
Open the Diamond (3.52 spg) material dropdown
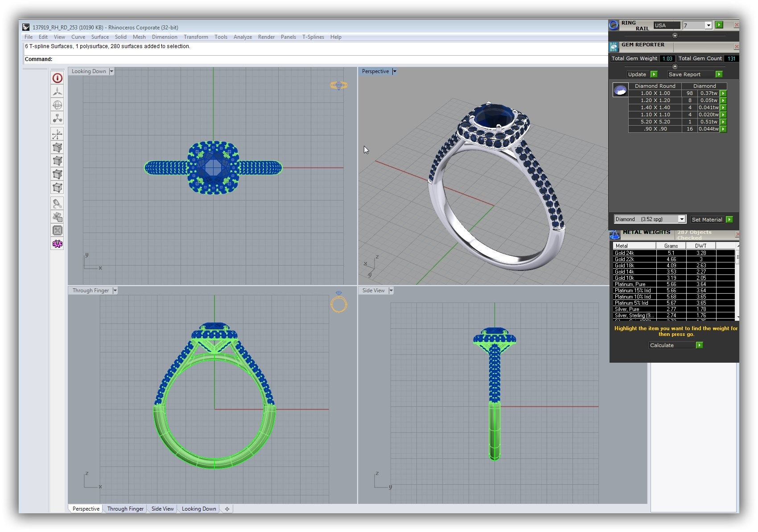click(681, 219)
